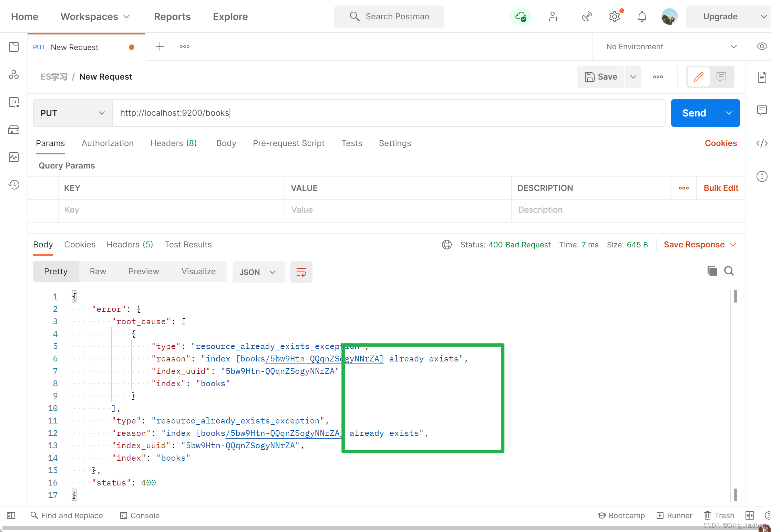This screenshot has width=771, height=532.
Task: Click the Save button
Action: pyautogui.click(x=601, y=77)
